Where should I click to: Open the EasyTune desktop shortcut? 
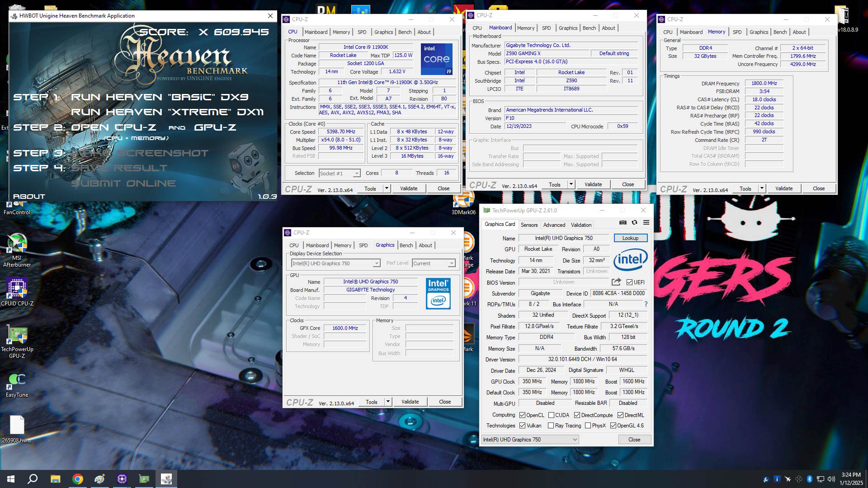tap(17, 385)
